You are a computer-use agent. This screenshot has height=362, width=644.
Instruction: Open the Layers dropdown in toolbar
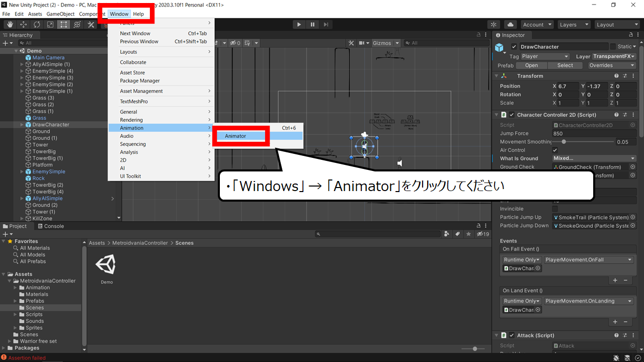(x=574, y=25)
